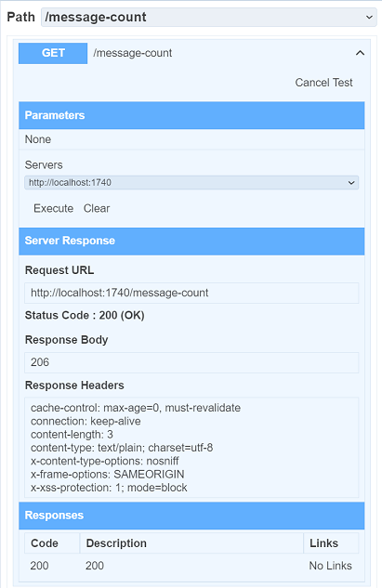Click the No Links cell
This screenshot has height=588, width=382.
click(x=330, y=566)
